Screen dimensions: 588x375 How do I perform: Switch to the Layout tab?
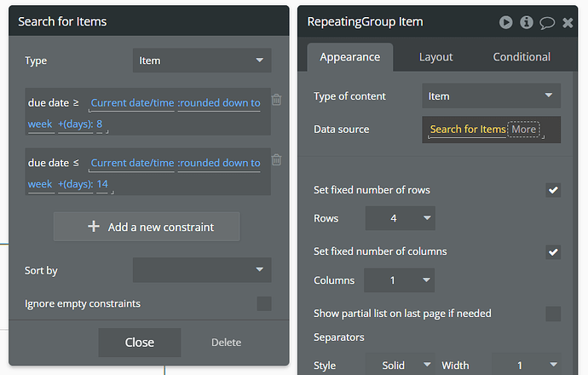coord(435,57)
